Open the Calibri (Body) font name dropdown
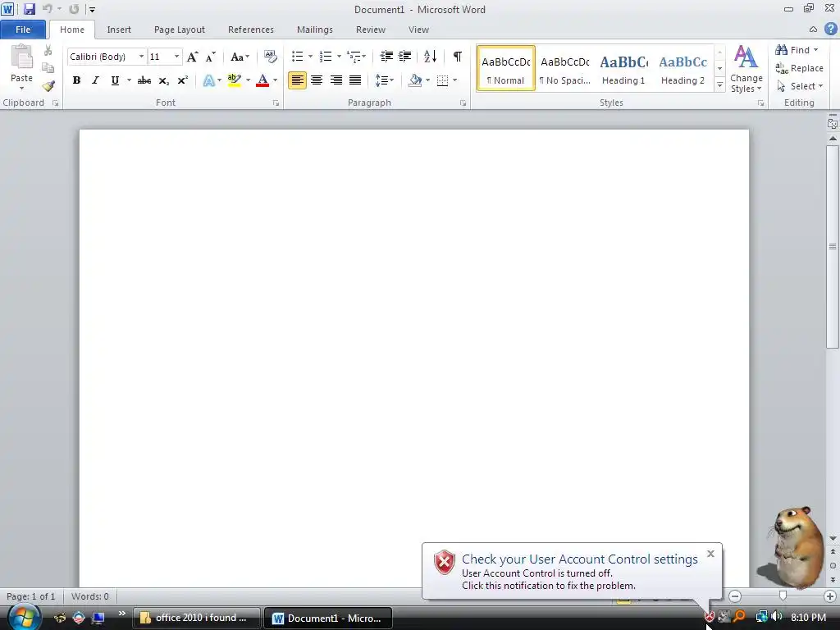The height and width of the screenshot is (630, 840). coord(141,57)
